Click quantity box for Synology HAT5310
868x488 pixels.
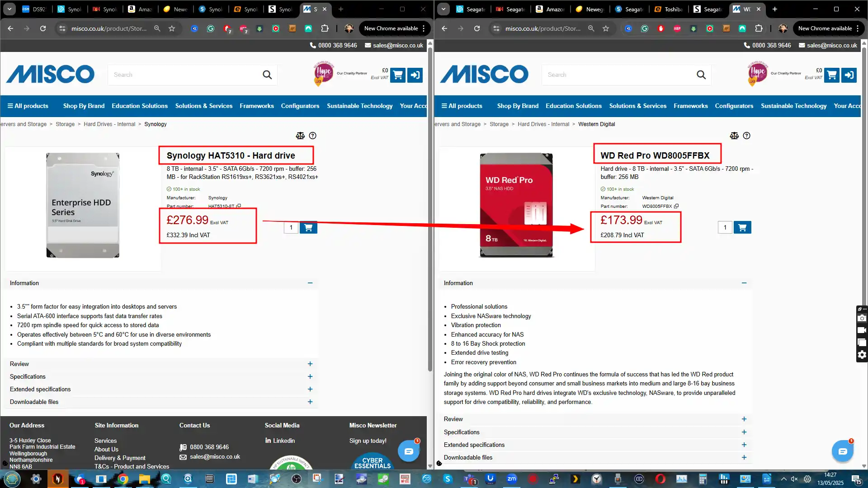click(x=291, y=228)
